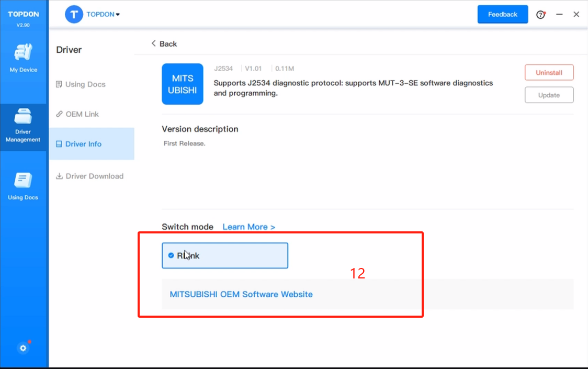Click the Mitsubishi driver tile icon
Screen dimensions: 588x369
tap(182, 84)
